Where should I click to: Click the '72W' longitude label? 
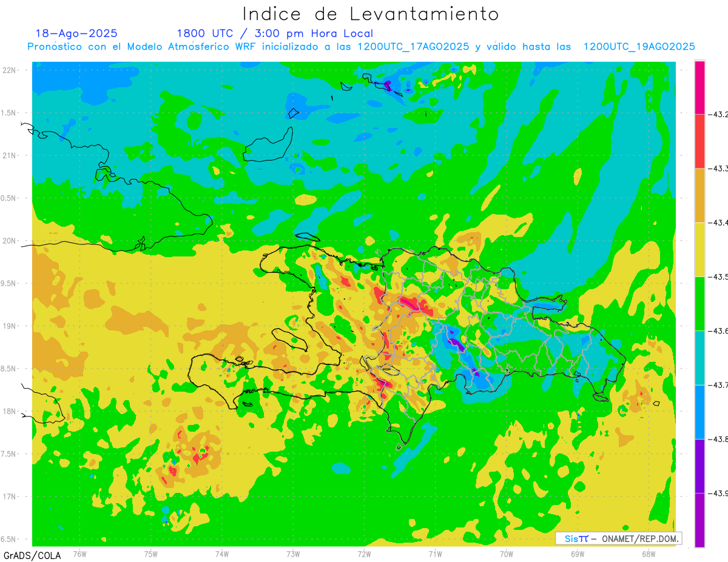365,554
